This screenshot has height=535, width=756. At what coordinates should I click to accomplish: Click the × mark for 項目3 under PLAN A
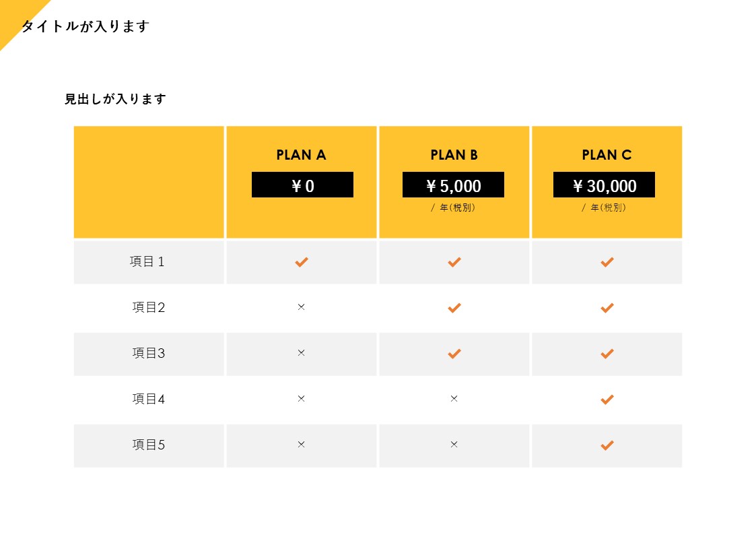[302, 352]
